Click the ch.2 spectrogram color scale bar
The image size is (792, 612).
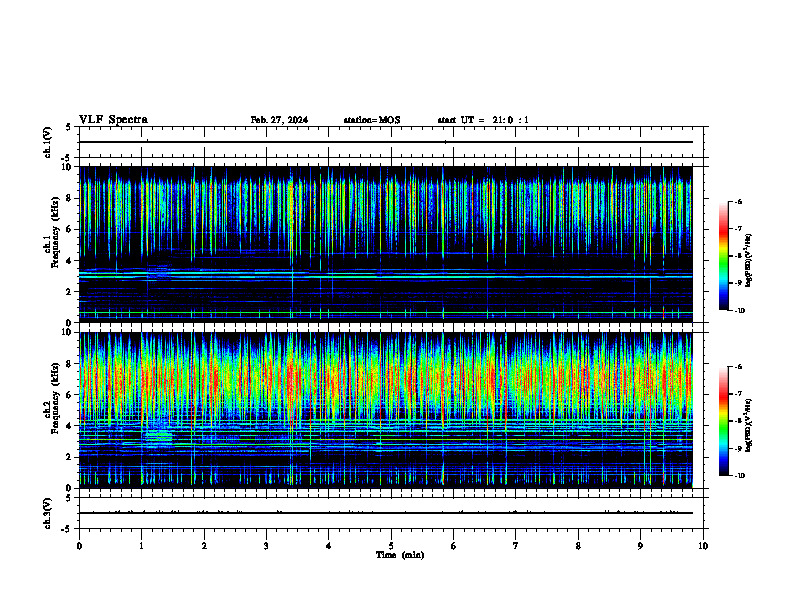point(723,421)
